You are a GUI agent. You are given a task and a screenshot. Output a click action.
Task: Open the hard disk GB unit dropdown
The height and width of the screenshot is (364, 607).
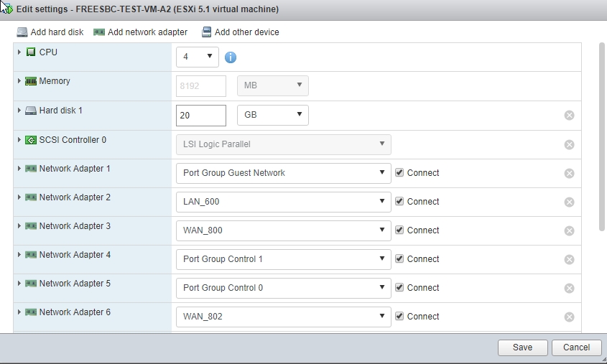point(272,115)
